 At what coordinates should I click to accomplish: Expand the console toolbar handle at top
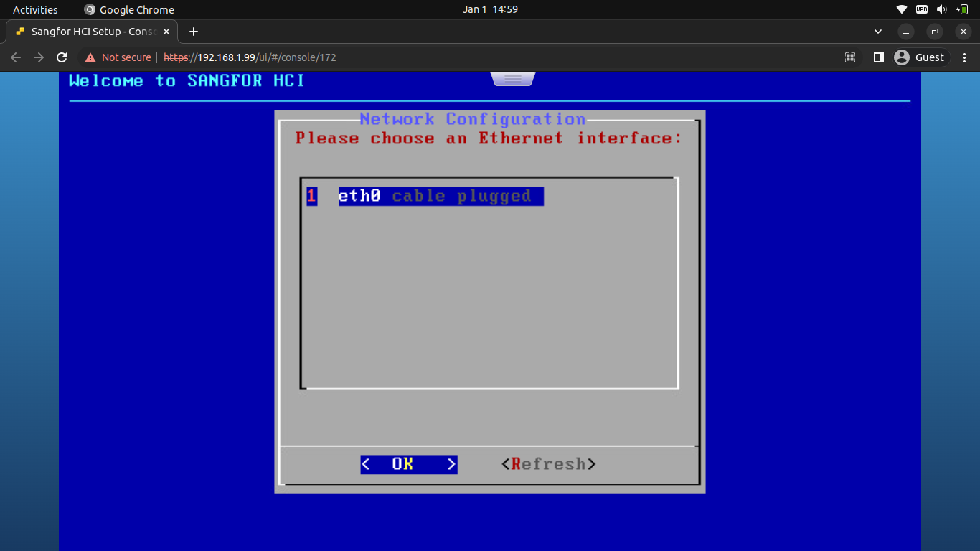tap(512, 79)
